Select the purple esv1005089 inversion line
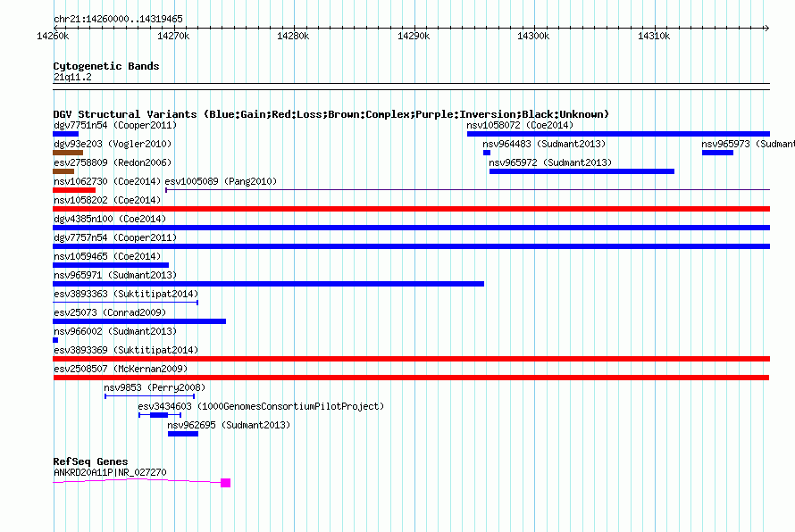 tap(467, 190)
